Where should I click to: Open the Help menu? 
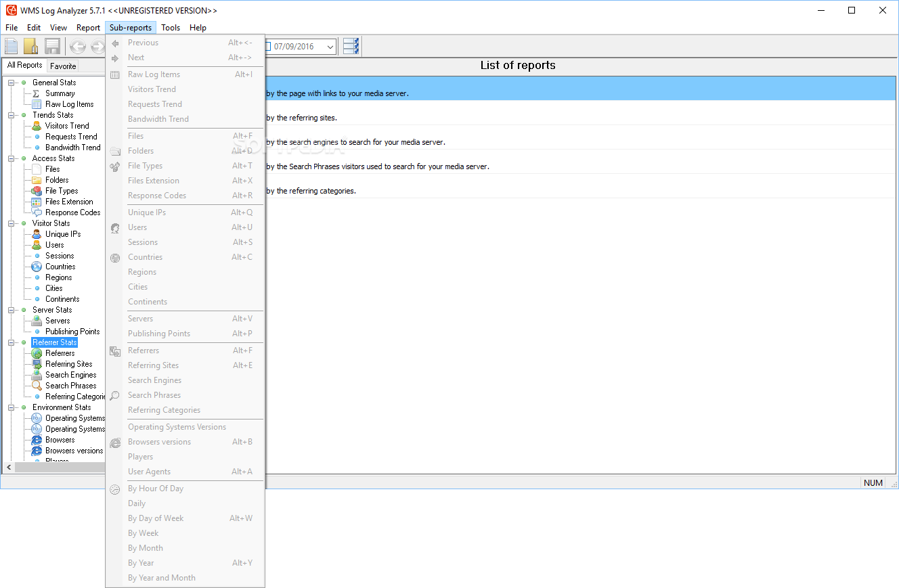[198, 28]
